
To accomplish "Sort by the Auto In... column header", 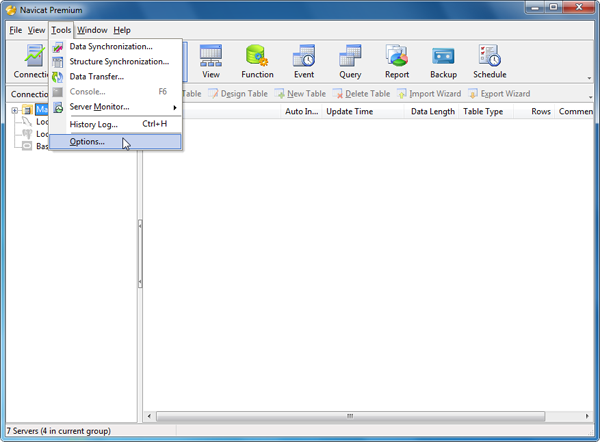I will pos(302,111).
